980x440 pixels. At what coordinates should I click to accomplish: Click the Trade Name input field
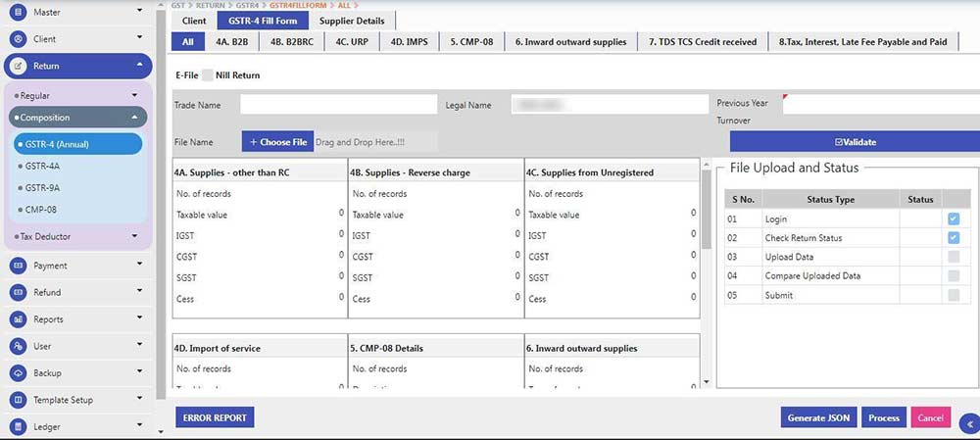[x=338, y=105]
